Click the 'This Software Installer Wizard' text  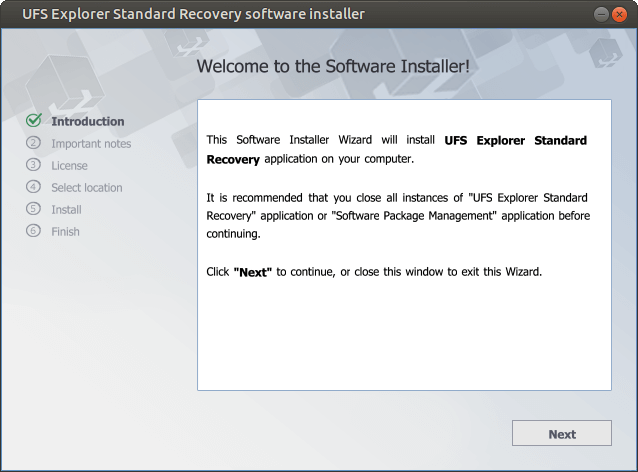[289, 140]
